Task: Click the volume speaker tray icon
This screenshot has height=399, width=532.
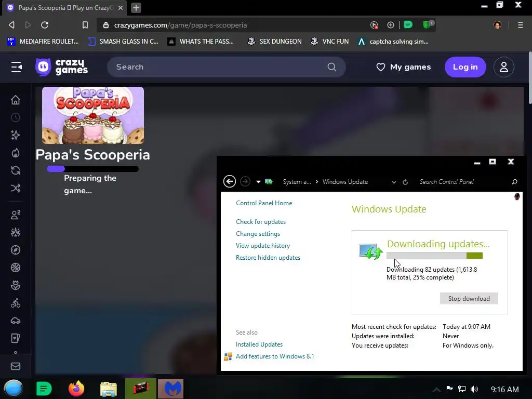Action: tap(474, 389)
